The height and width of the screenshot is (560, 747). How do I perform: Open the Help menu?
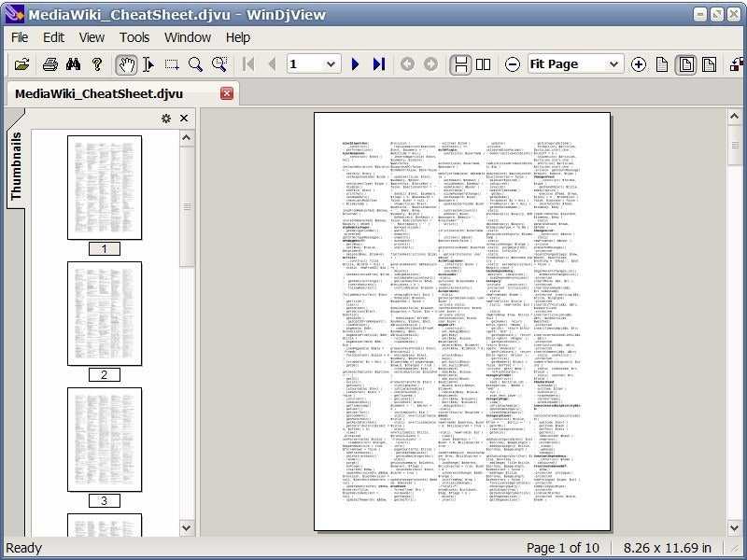238,37
